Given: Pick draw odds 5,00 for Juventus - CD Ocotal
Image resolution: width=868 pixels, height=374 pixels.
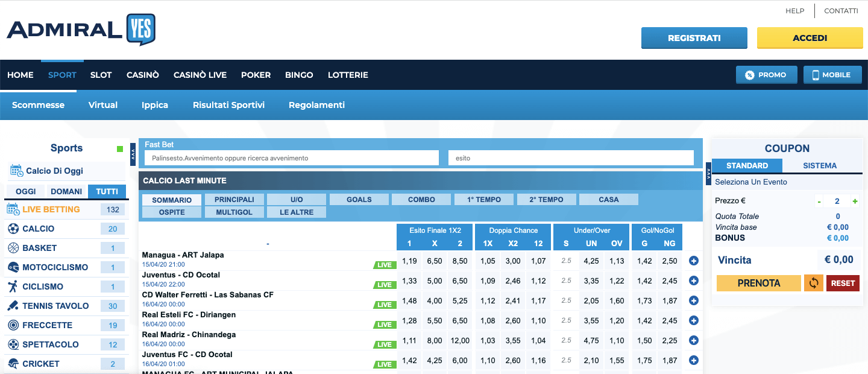Looking at the screenshot, I should tap(435, 281).
